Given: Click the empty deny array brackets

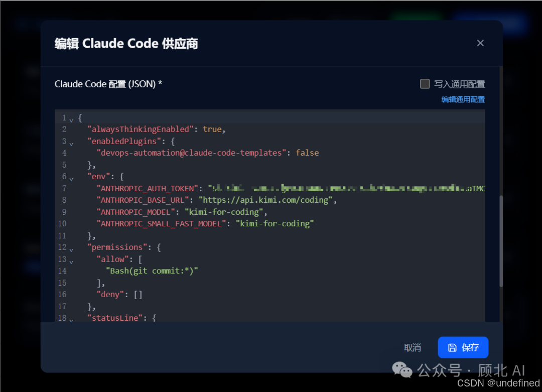Looking at the screenshot, I should (x=138, y=295).
